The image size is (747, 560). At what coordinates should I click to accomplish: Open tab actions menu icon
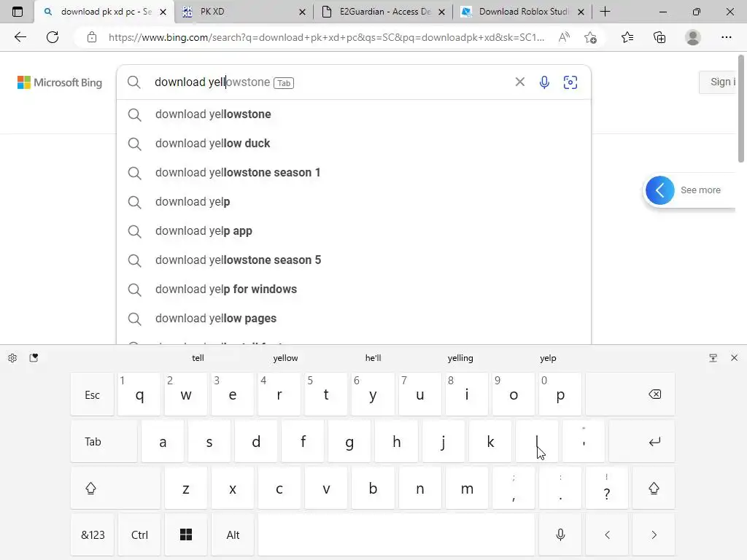18,12
